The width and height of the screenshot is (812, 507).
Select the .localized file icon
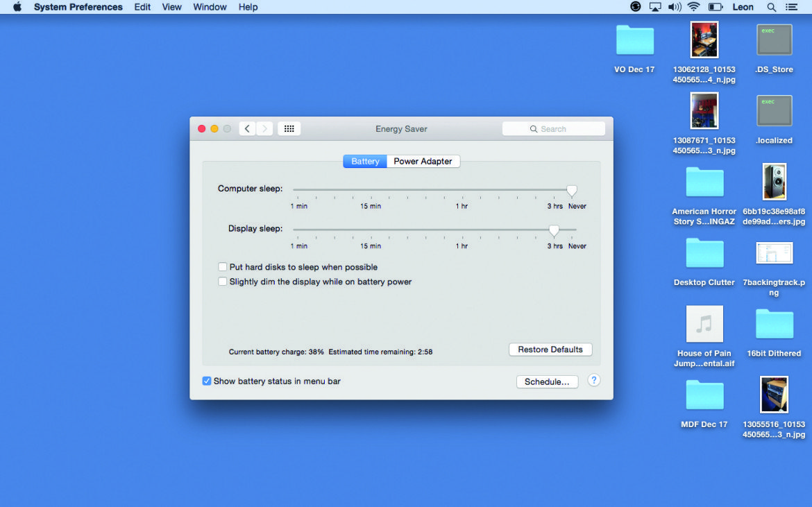(x=775, y=111)
